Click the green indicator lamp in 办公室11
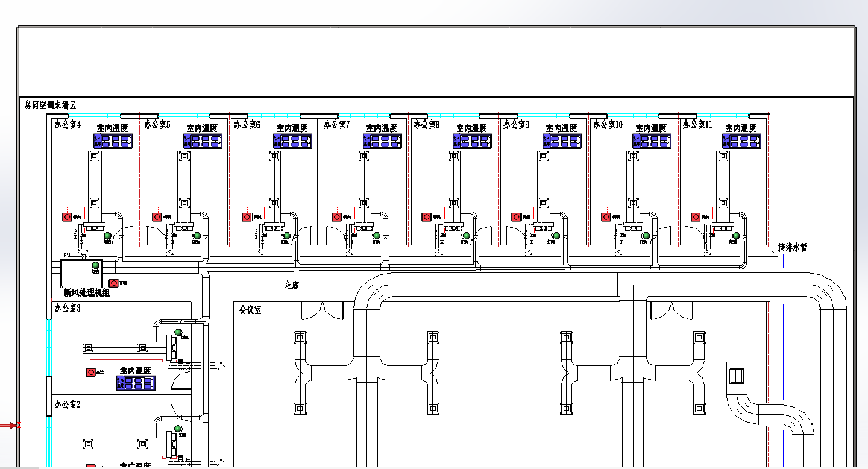This screenshot has height=469, width=868. [x=736, y=236]
